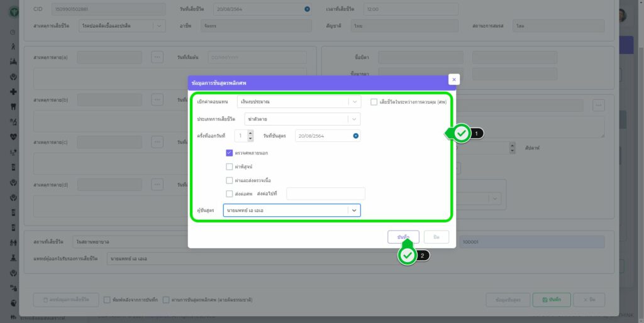Check เสียชีวิตในระหว่างการควบคุม (ศพ) checkbox
The image size is (644, 323).
pos(374,102)
